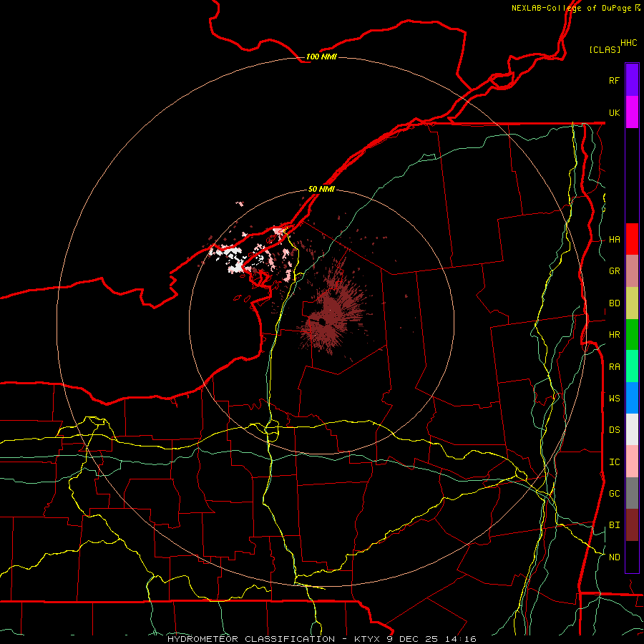Click the "100 NMI" range ring label
This screenshot has height=644, width=644.
(x=321, y=57)
